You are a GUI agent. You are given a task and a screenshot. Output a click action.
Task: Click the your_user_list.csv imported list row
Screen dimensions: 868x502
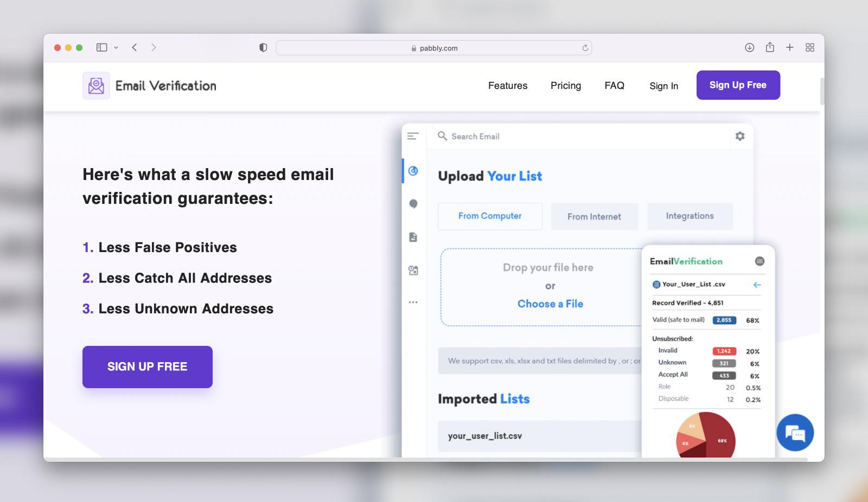click(x=540, y=436)
